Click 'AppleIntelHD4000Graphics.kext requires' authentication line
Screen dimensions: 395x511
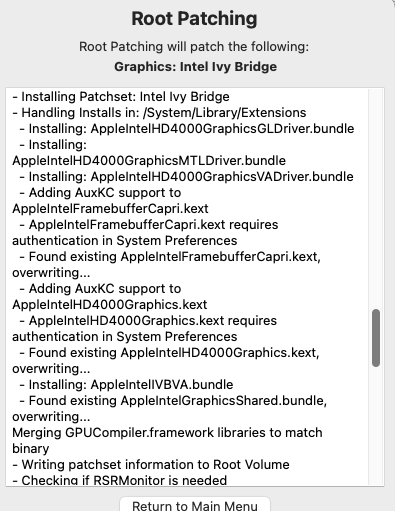144,329
